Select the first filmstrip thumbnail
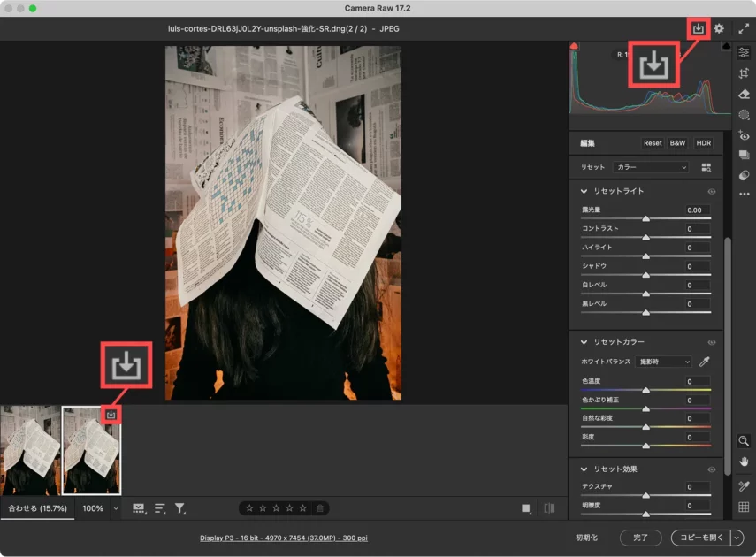This screenshot has height=557, width=756. point(30,450)
